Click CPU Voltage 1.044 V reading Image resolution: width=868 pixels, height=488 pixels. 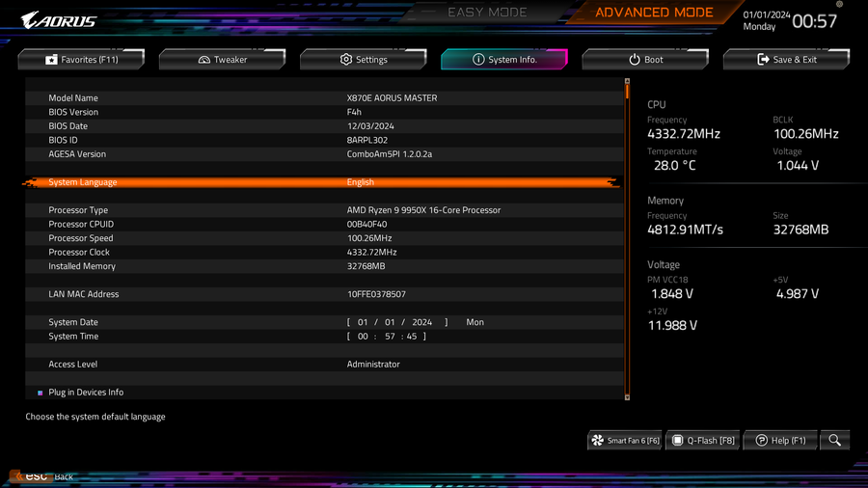coord(798,166)
